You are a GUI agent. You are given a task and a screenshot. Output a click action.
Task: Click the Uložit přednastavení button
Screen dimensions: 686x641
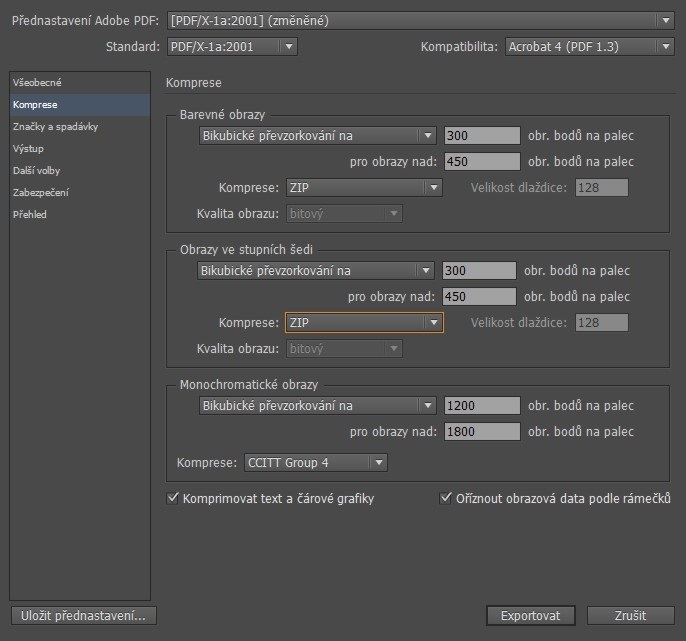(84, 616)
